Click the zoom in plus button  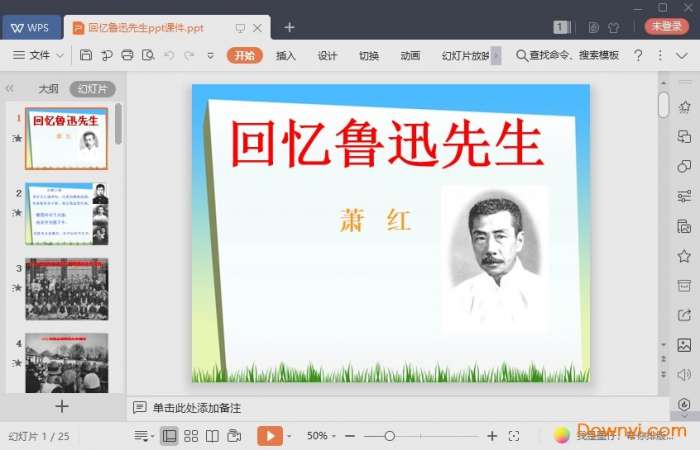tap(492, 436)
